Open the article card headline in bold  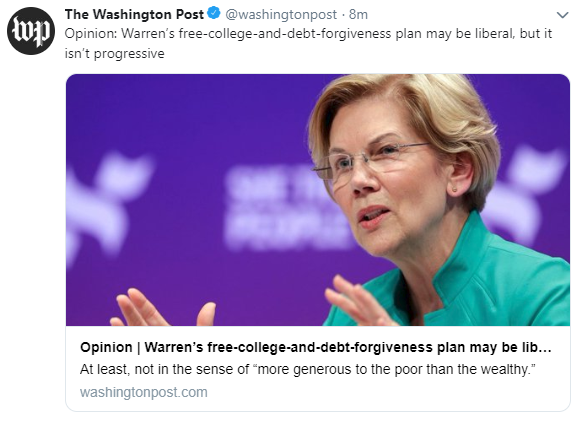coord(316,347)
